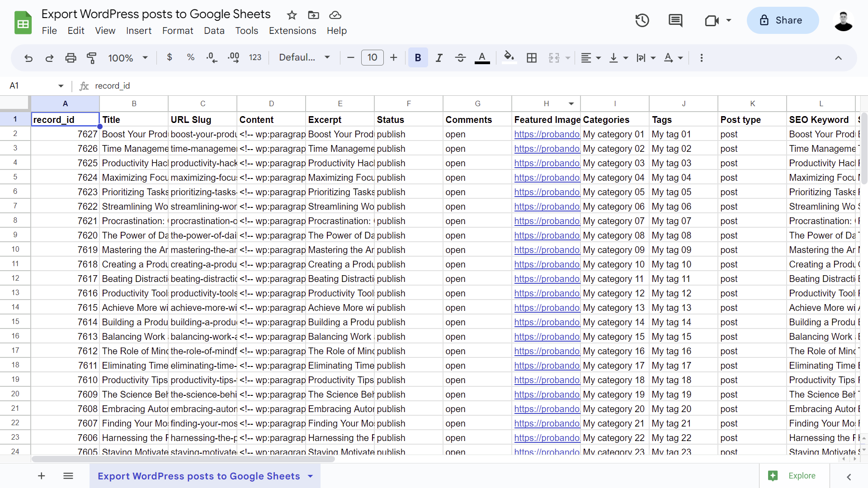Open the comments panel
The width and height of the screenshot is (868, 488).
pos(675,20)
